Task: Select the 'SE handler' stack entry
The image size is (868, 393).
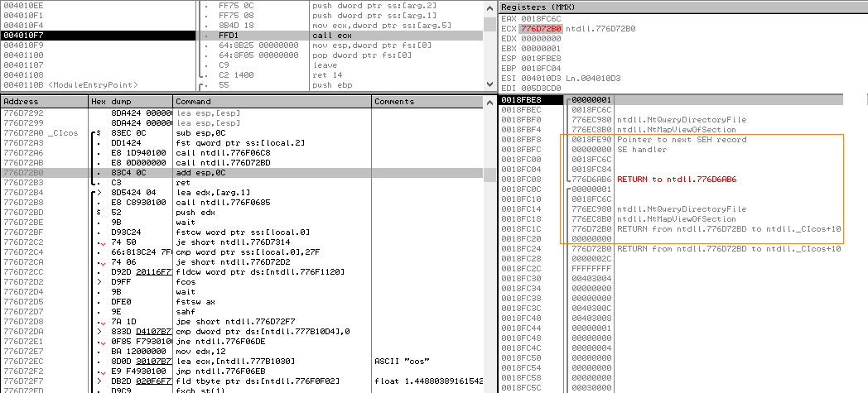Action: (x=642, y=150)
